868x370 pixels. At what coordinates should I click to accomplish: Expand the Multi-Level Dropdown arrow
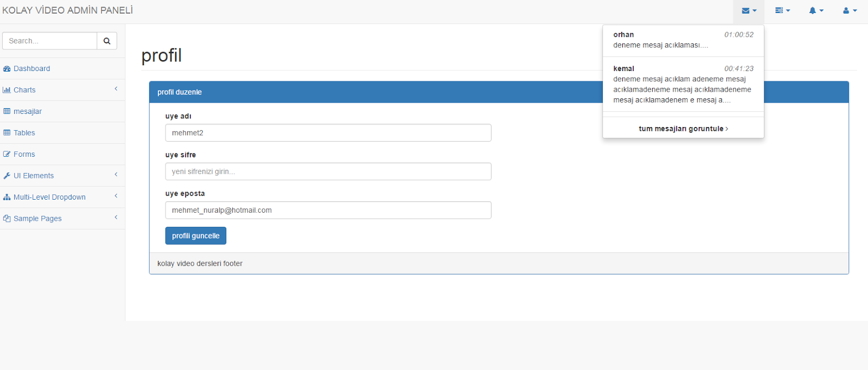116,196
